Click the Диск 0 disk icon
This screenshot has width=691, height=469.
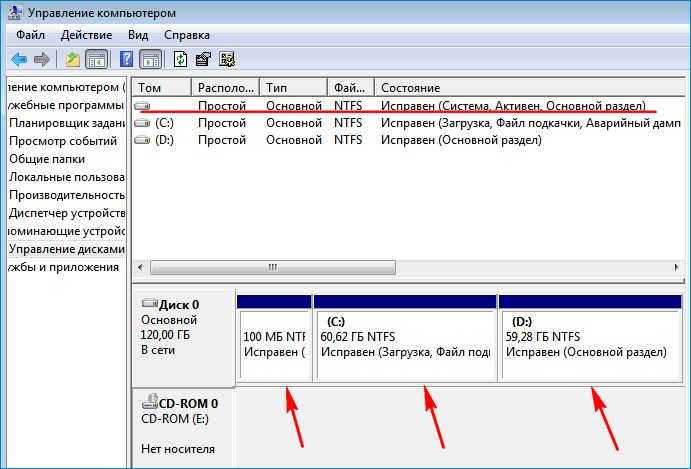click(149, 304)
